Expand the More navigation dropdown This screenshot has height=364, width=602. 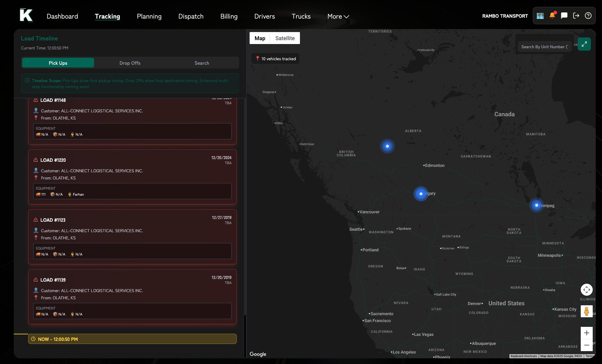tap(338, 16)
